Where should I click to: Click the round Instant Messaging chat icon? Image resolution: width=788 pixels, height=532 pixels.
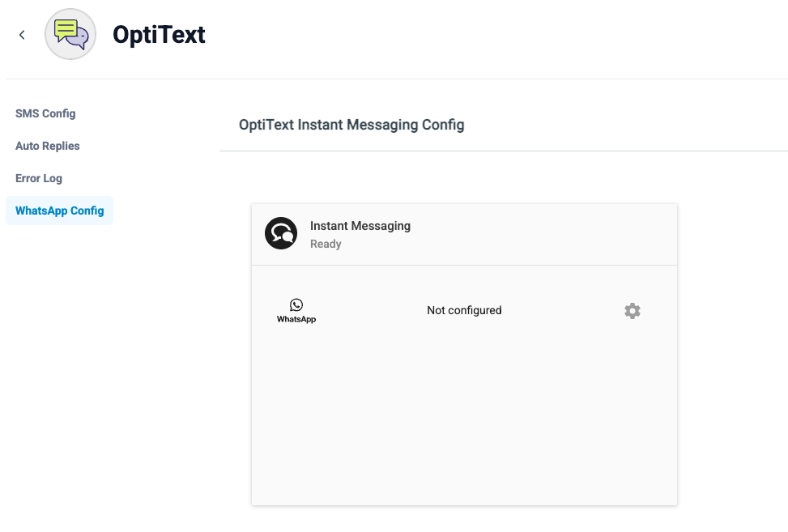(x=281, y=233)
